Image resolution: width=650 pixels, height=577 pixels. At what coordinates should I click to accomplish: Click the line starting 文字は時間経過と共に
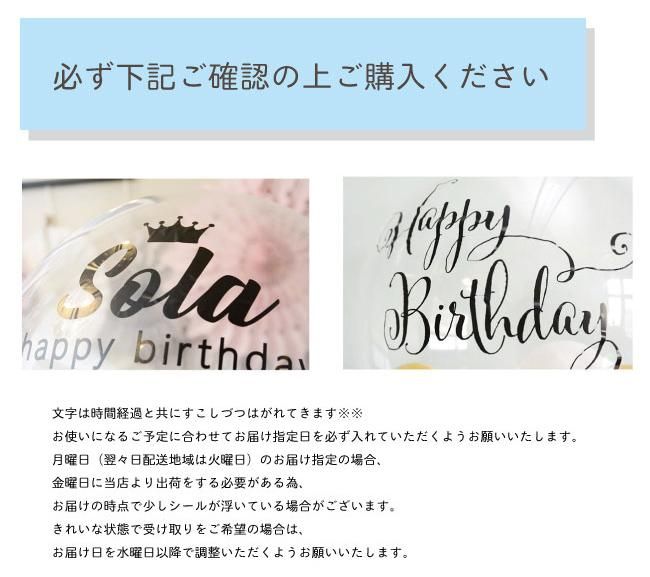point(207,413)
